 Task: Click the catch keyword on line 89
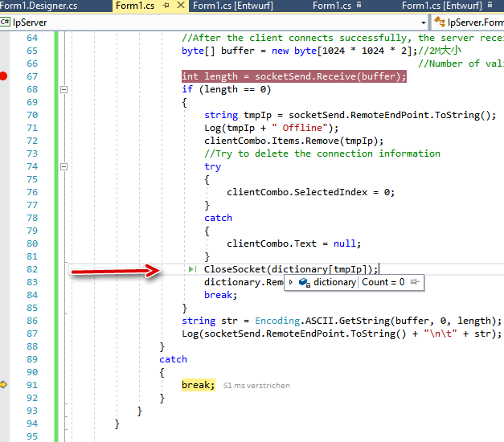click(x=173, y=359)
